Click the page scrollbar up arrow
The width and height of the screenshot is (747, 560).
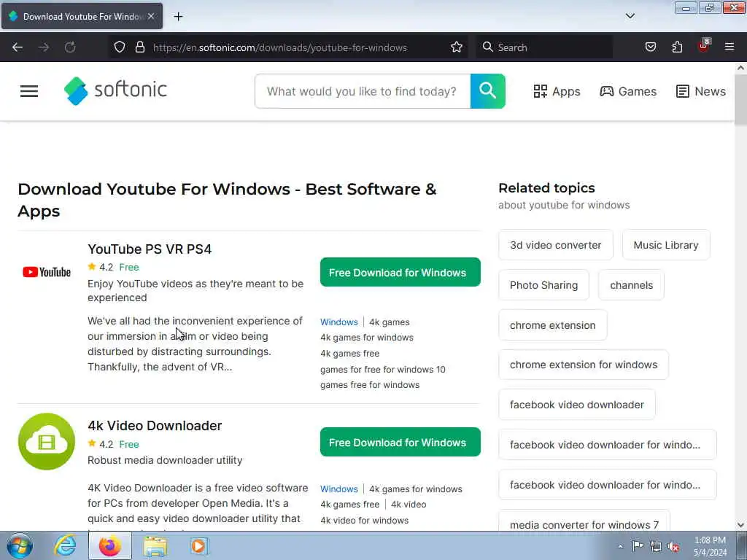(741, 68)
